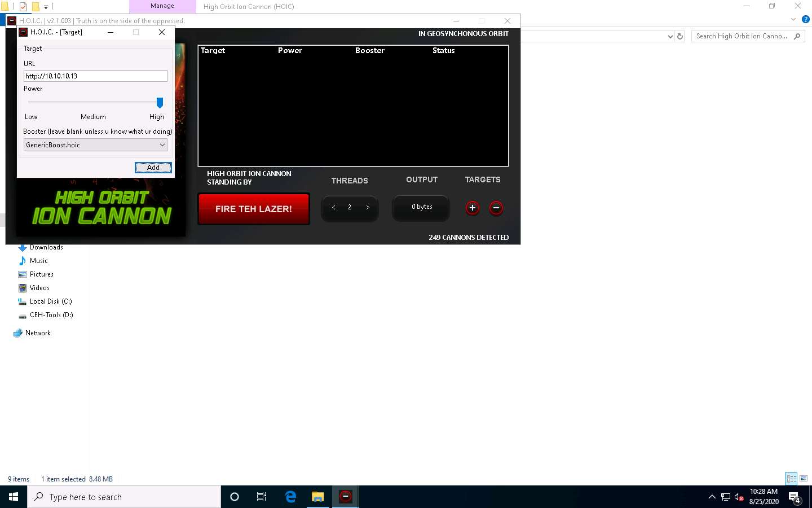Open the Booster dropdown GenericBoost.hoic
Viewport: 812px width, 508px height.
point(95,145)
